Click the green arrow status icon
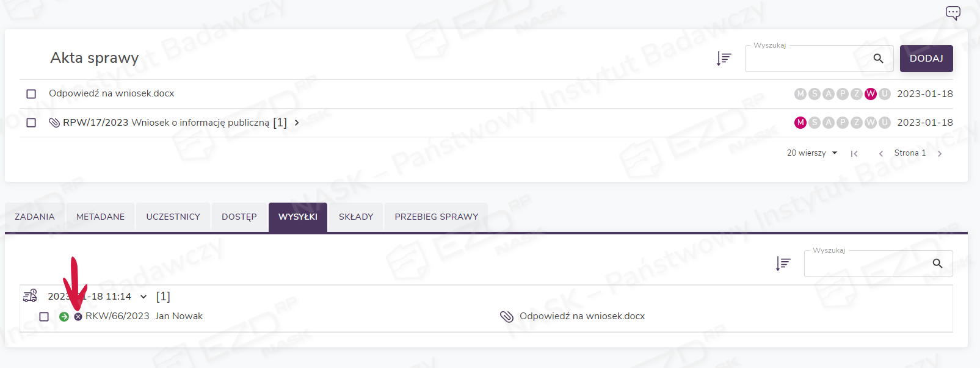 click(x=64, y=317)
